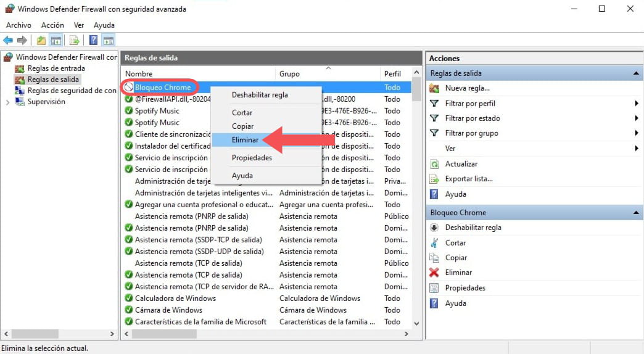Select the Asistencia remota (SSDP-UDP de salida) rule

pyautogui.click(x=267, y=252)
